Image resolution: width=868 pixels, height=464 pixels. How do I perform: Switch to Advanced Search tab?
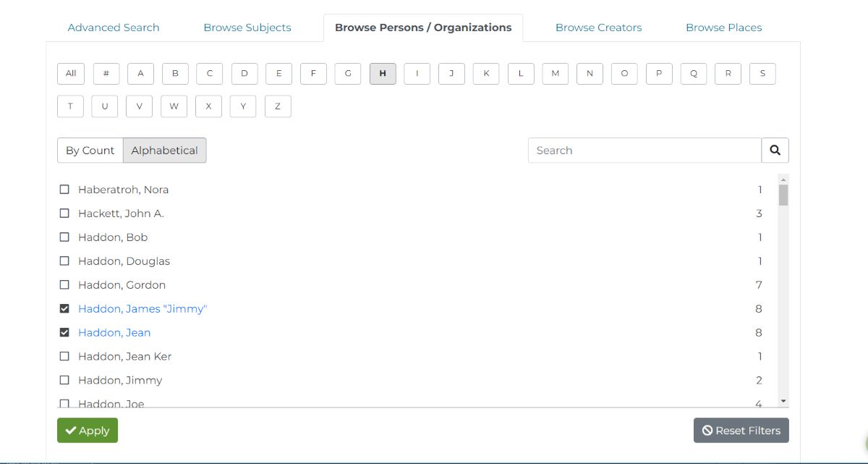[114, 28]
